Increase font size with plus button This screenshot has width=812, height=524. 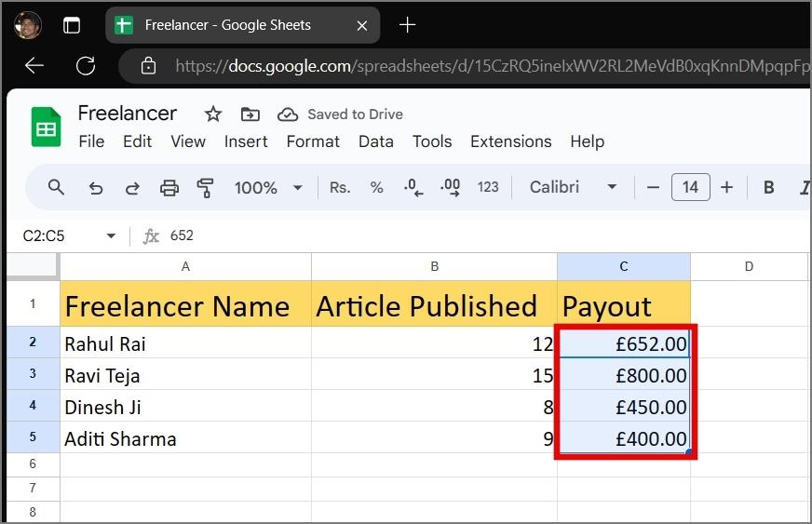726,187
